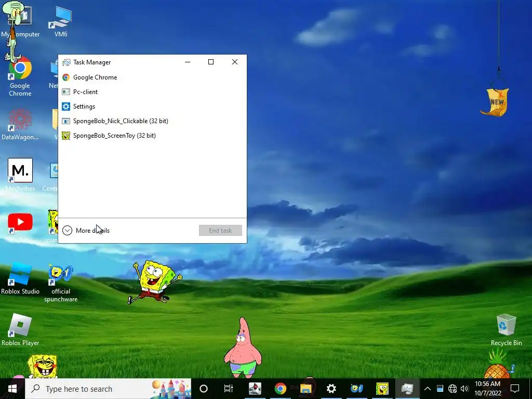Click the Squidward character on desktop

[x=13, y=31]
